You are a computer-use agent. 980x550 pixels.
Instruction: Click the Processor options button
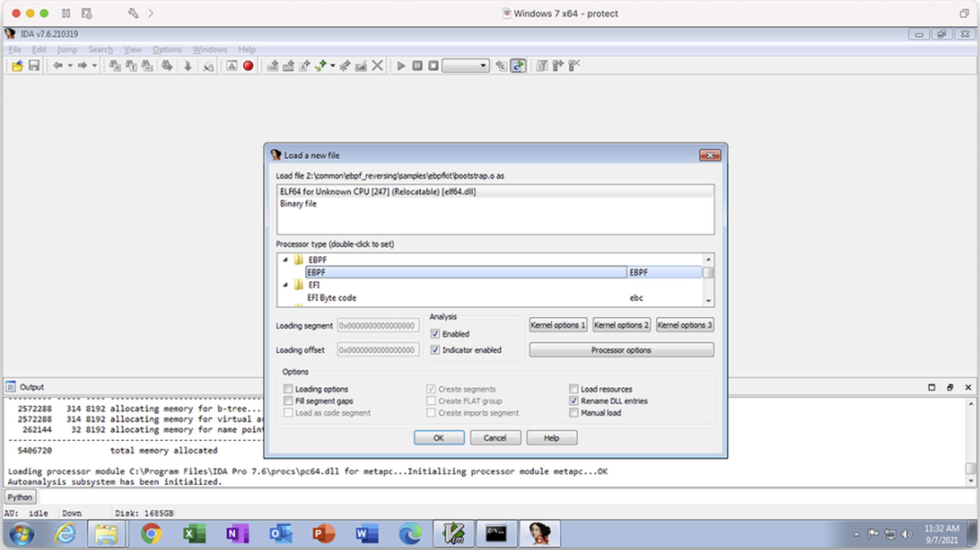(x=621, y=350)
